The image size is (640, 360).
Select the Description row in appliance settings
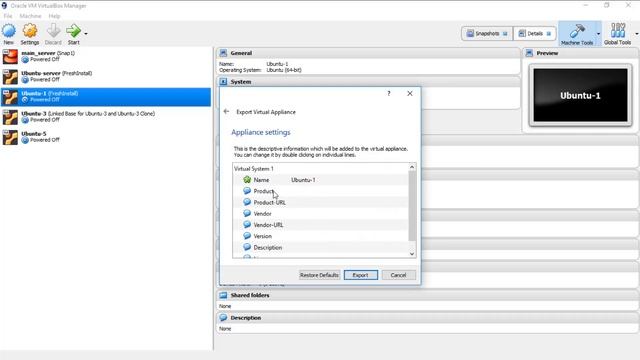[320, 247]
